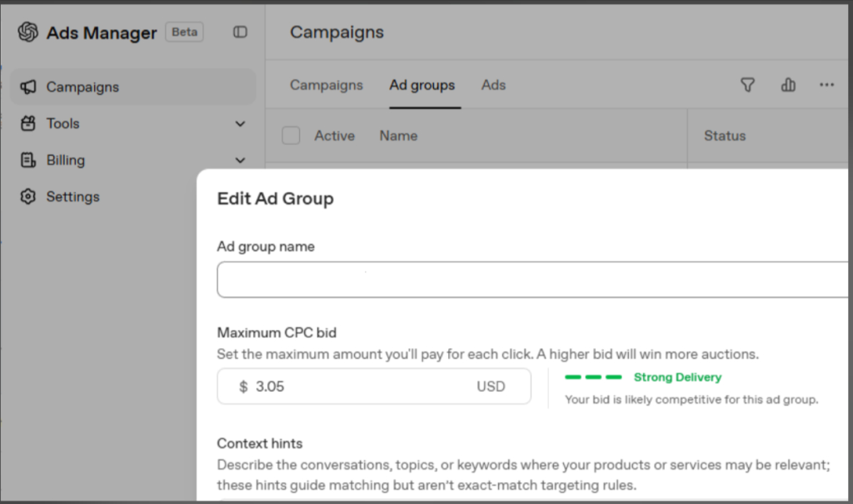853x504 pixels.
Task: Click the green delivery strength bars
Action: tap(593, 377)
